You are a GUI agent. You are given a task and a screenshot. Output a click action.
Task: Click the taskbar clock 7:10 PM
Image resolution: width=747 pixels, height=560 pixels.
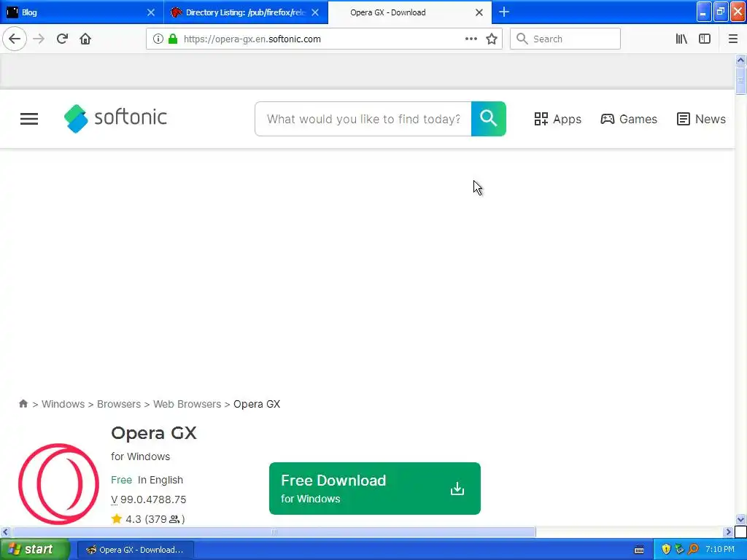720,549
